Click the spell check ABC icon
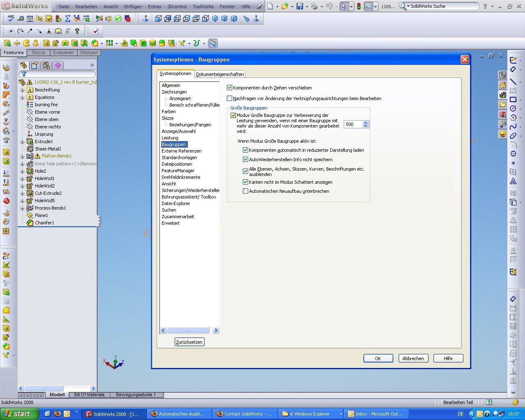This screenshot has height=420, width=525. 11,18
